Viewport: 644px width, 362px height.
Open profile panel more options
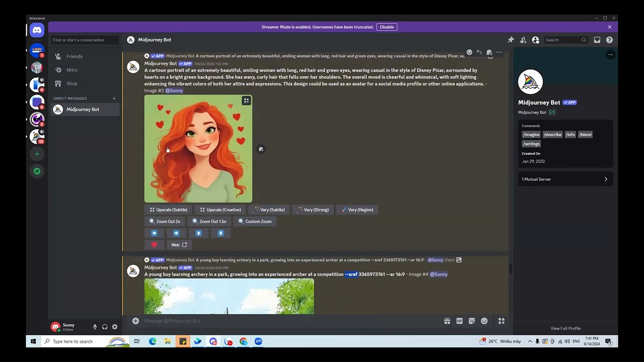(x=610, y=55)
